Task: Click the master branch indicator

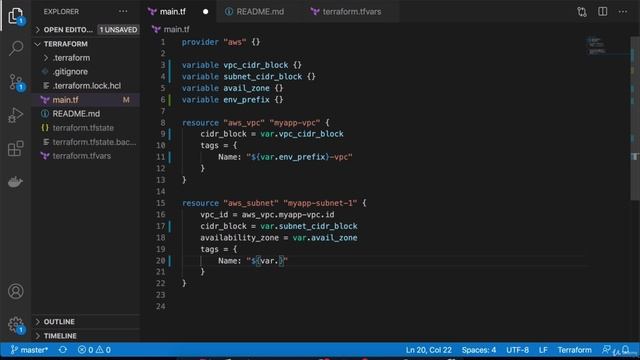Action: (x=29, y=350)
